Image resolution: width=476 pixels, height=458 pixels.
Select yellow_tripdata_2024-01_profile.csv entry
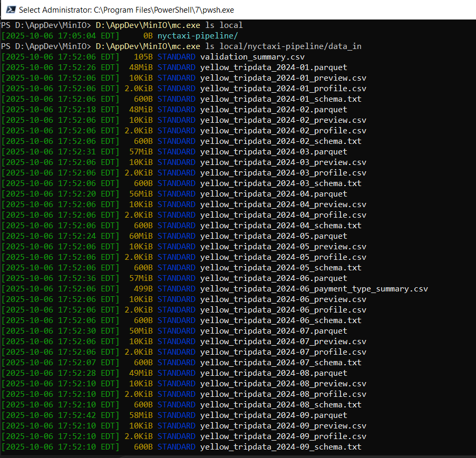coord(283,89)
